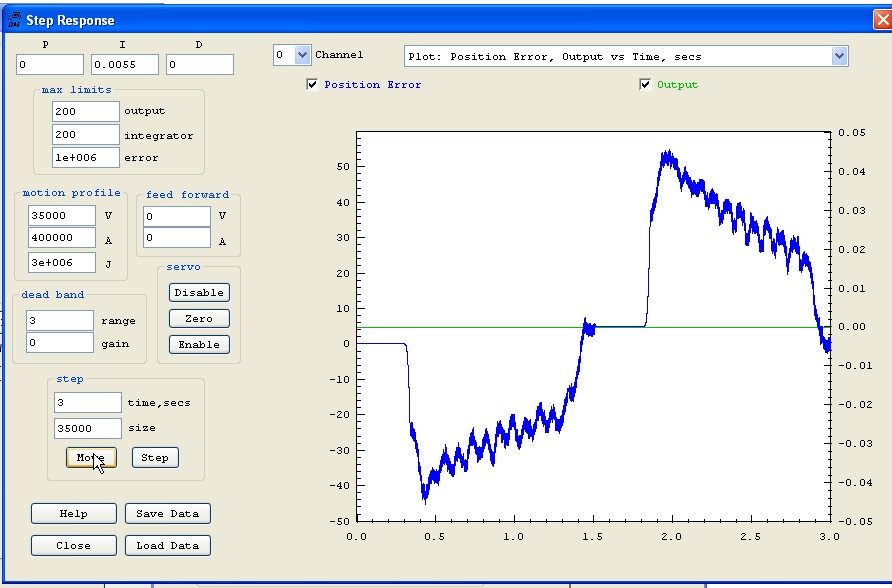The height and width of the screenshot is (588, 892).
Task: Click the D gain input field
Action: pos(199,65)
